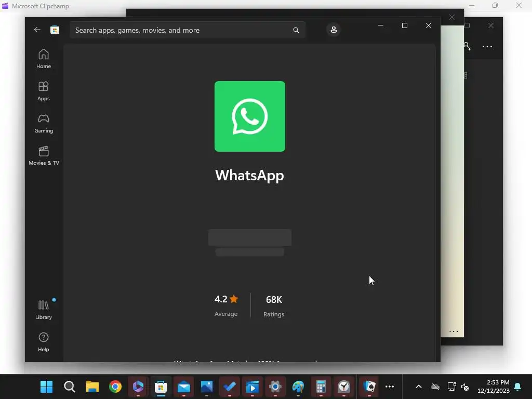Click the WhatsApp title text
This screenshot has width=532, height=399.
pyautogui.click(x=250, y=176)
